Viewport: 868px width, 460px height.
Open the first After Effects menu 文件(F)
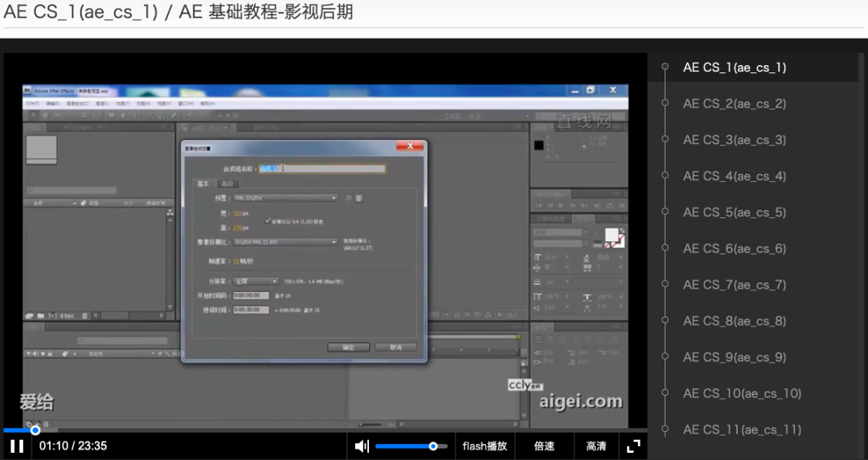[x=33, y=104]
